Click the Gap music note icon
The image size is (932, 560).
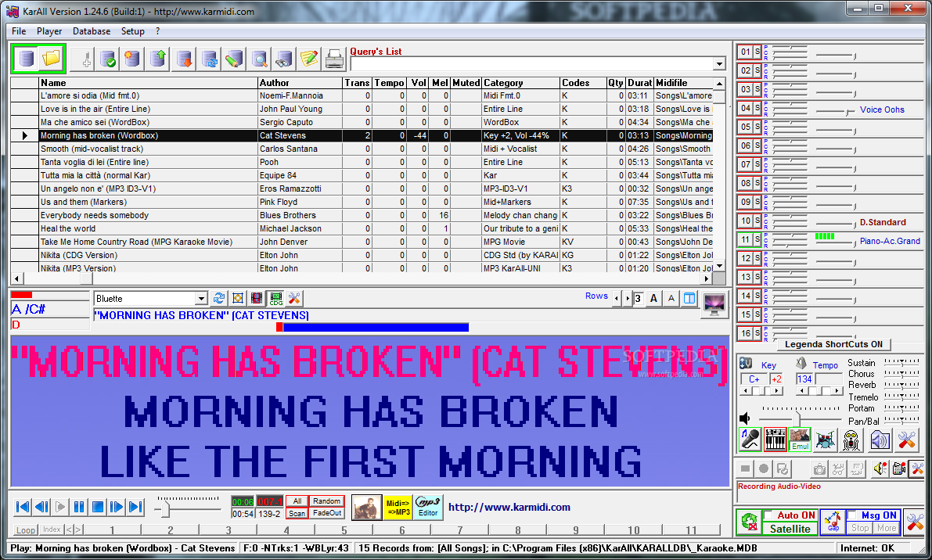[x=832, y=522]
